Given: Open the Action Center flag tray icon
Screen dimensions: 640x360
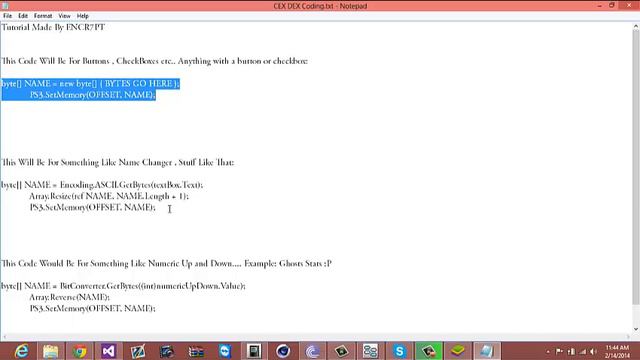Looking at the screenshot, I should point(560,351).
